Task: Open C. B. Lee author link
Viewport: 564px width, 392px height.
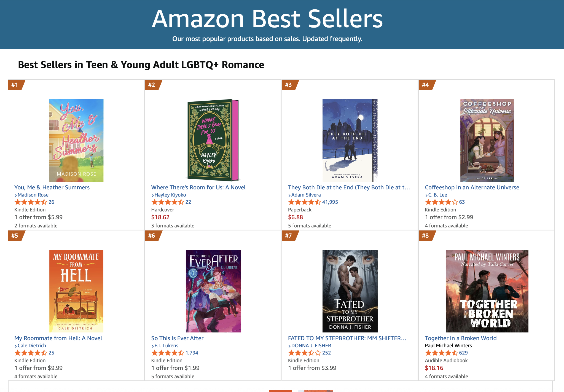Action: [x=437, y=195]
